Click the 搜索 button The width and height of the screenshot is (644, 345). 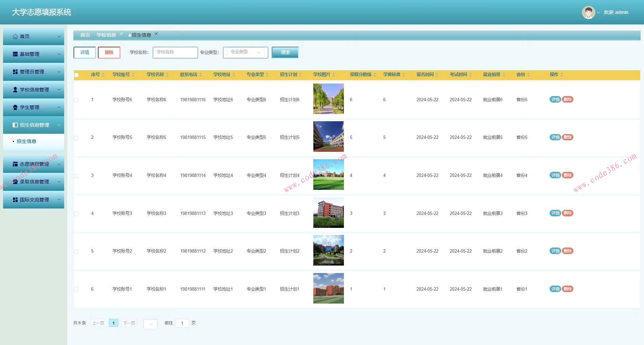285,52
